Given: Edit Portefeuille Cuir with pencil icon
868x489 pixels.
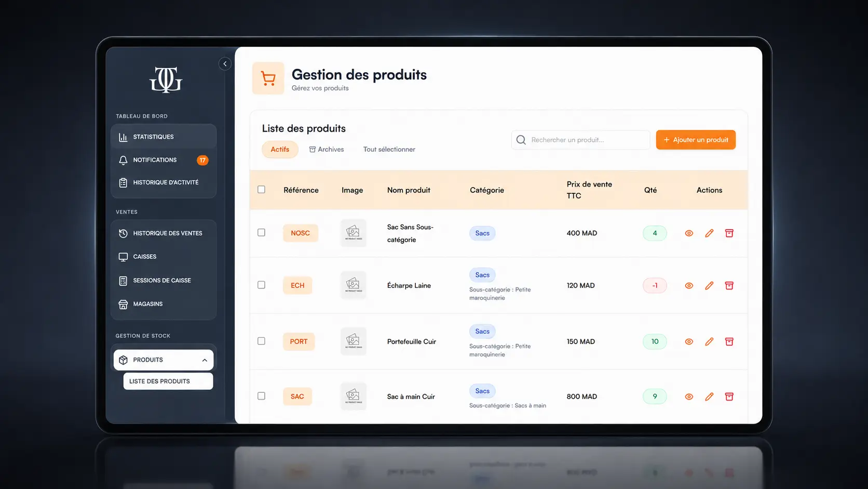Looking at the screenshot, I should pos(709,342).
